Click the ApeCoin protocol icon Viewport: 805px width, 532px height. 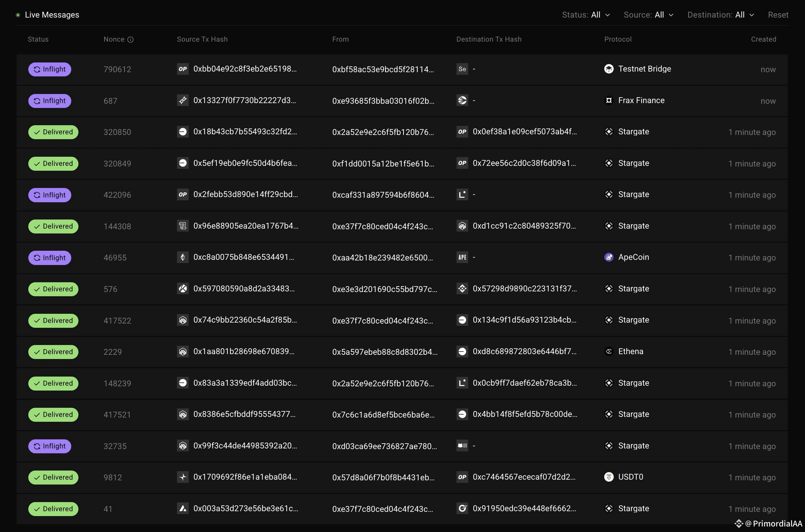click(609, 257)
